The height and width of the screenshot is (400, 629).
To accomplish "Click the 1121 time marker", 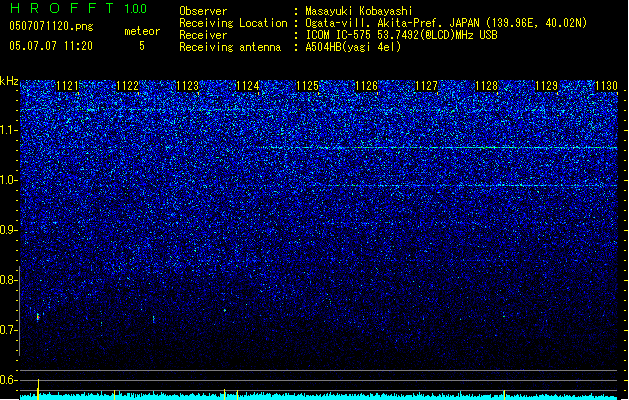I will point(67,86).
